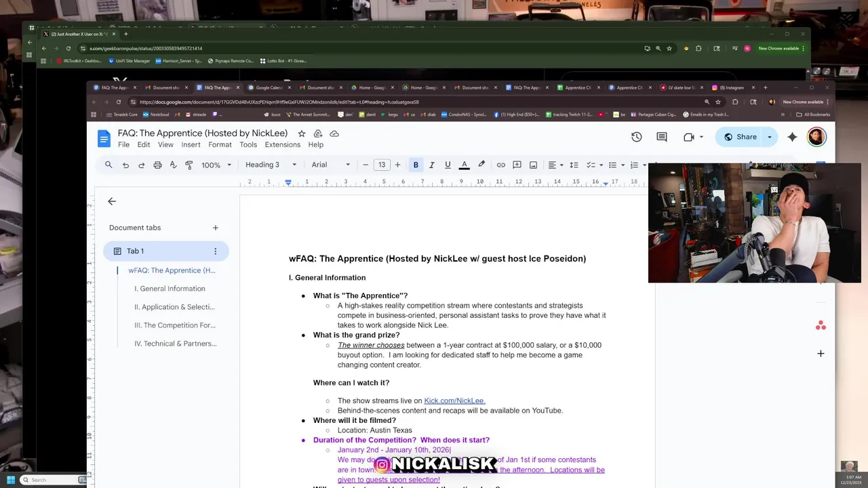Click the move-to-Drive folder icon
Image resolution: width=868 pixels, height=488 pixels.
click(317, 134)
